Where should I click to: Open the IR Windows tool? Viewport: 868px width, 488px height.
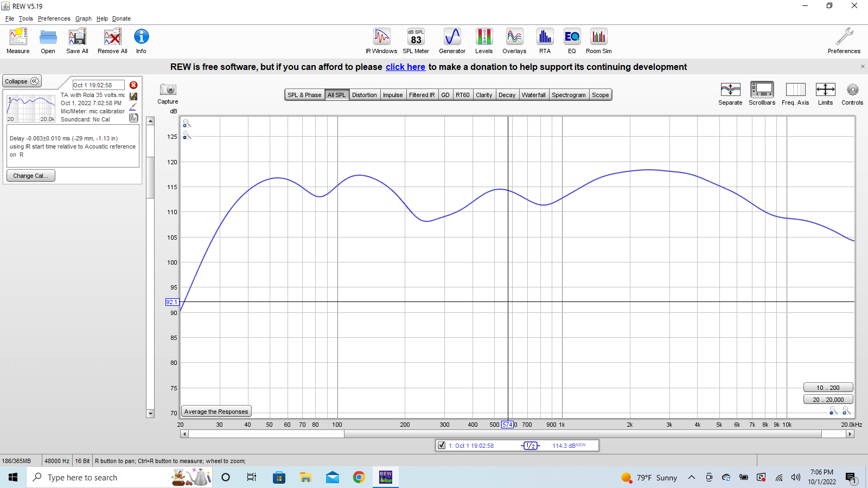coord(381,41)
